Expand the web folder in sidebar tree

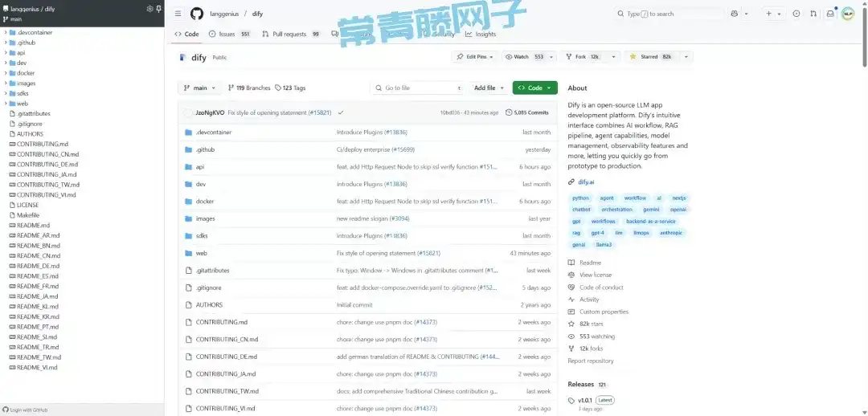(x=6, y=104)
